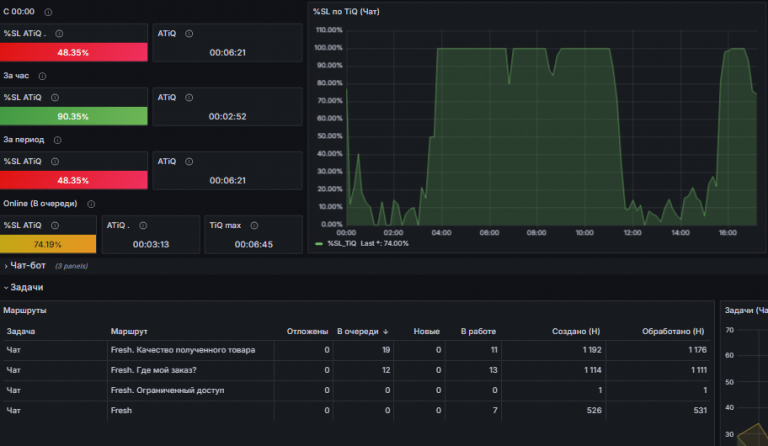This screenshot has height=446, width=768.
Task: Click the 'В работе' column header
Action: point(478,331)
